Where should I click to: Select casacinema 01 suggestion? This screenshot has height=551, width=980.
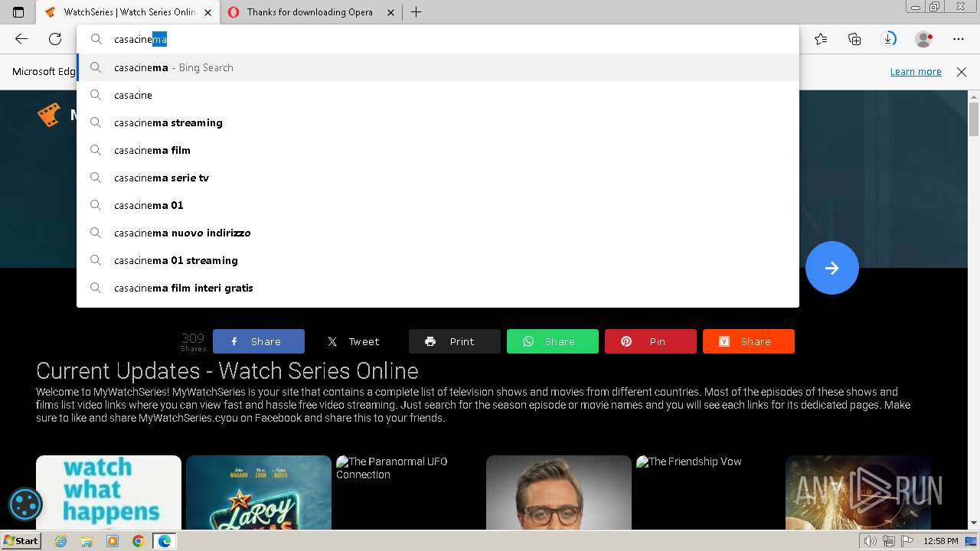point(438,205)
